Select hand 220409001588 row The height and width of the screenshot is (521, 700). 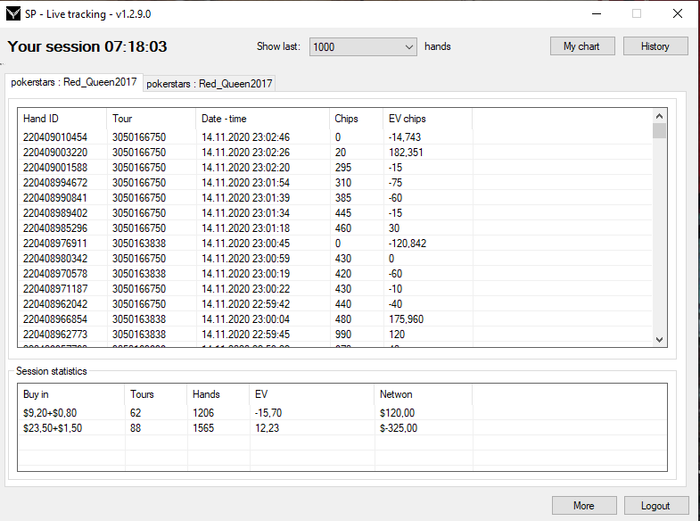tap(335, 167)
